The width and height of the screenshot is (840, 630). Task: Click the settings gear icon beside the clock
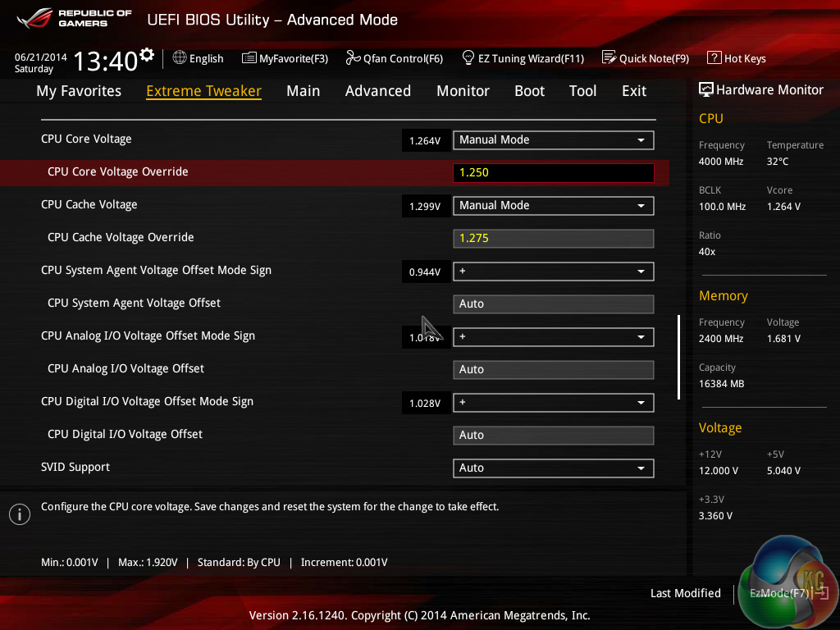[147, 54]
